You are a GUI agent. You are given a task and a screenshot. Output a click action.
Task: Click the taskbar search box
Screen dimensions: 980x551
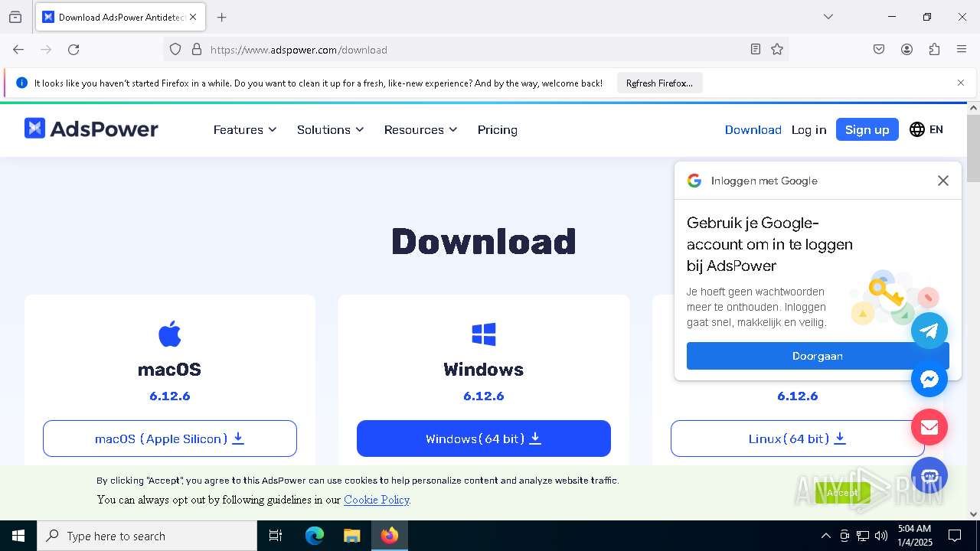pyautogui.click(x=147, y=536)
